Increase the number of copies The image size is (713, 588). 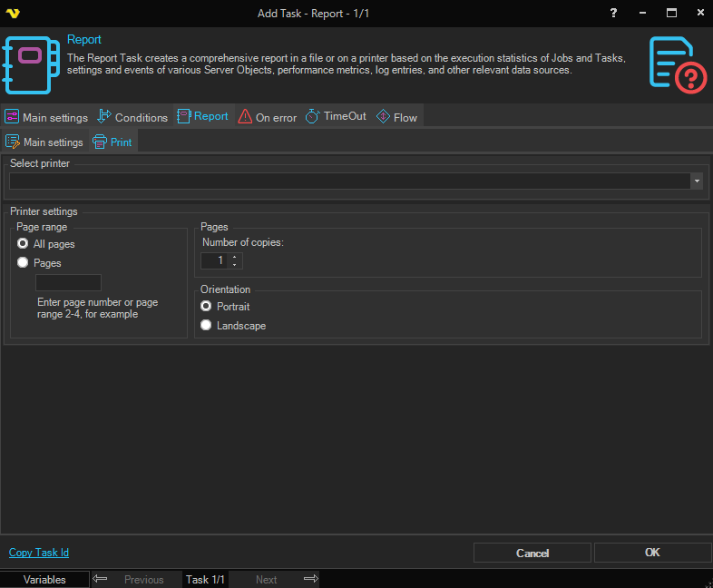236,257
